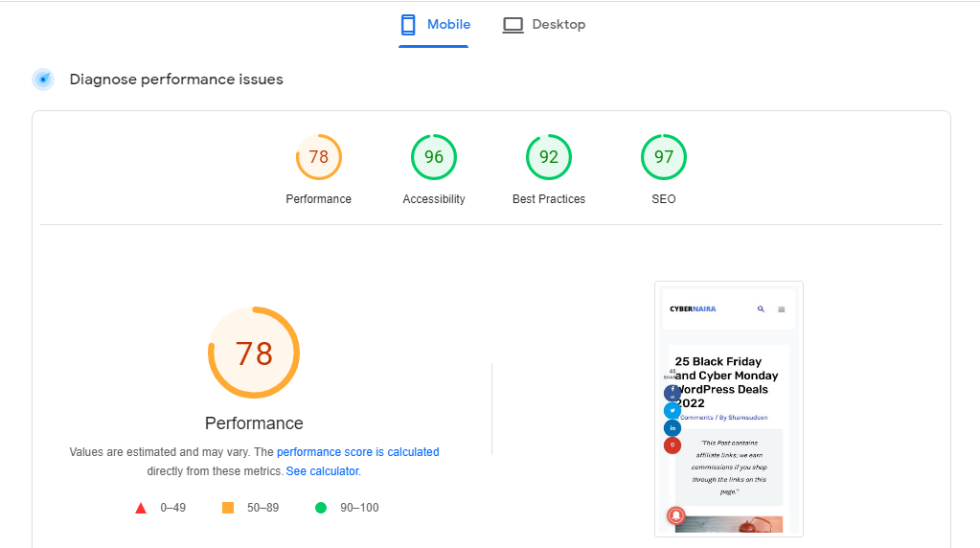Click the '0–49' legend text

click(173, 508)
